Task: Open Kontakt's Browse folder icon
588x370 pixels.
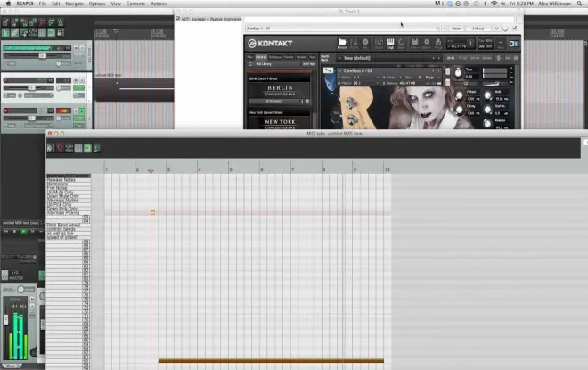Action: (x=342, y=43)
